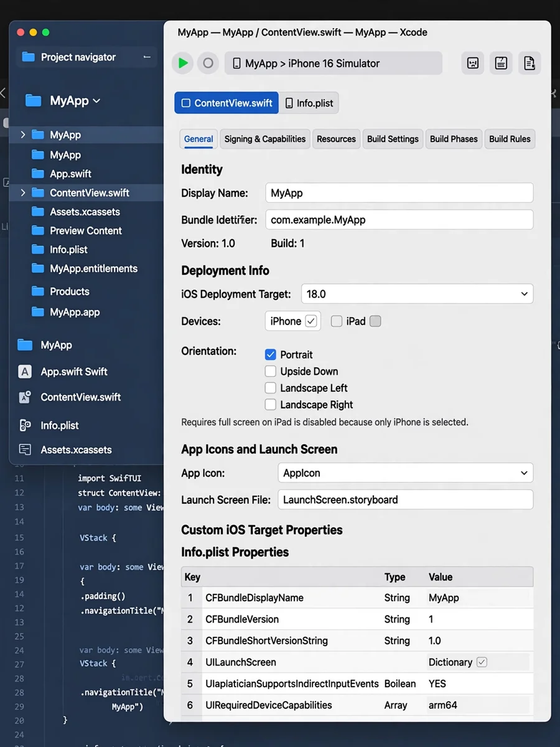Open the document icon at the toolbar's far end

coord(530,63)
